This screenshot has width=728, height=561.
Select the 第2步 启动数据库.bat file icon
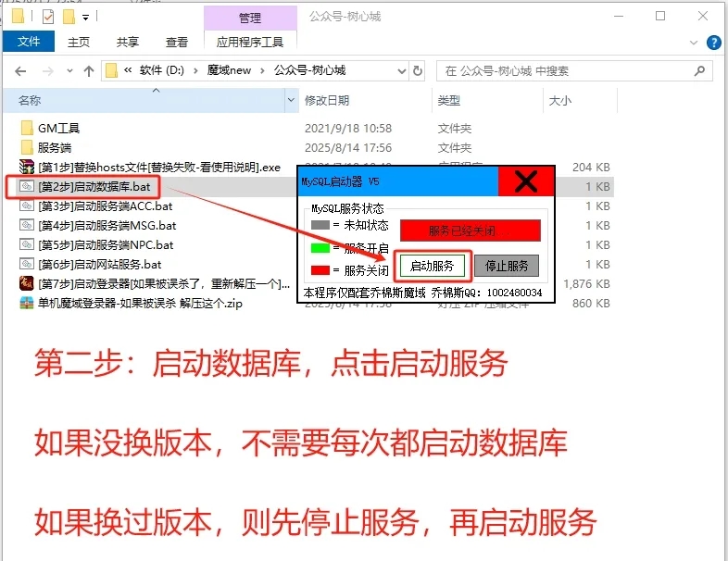(27, 186)
